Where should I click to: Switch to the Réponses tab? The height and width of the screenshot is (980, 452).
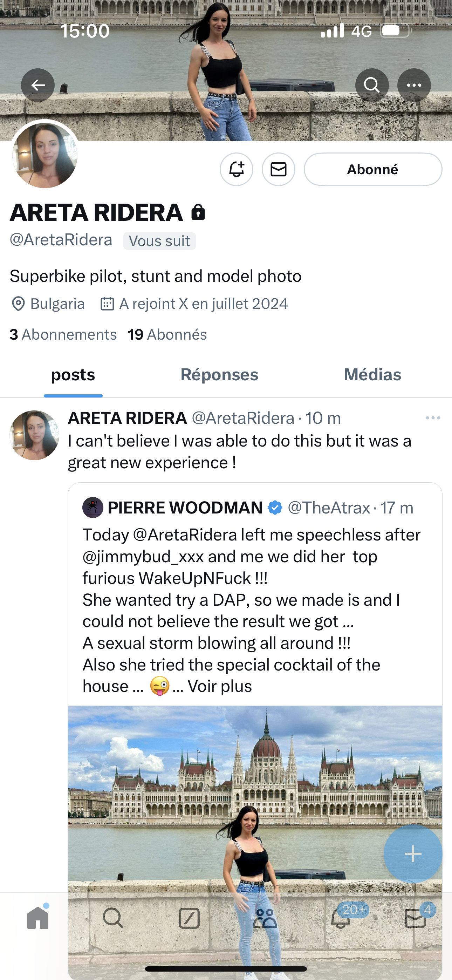pyautogui.click(x=219, y=375)
